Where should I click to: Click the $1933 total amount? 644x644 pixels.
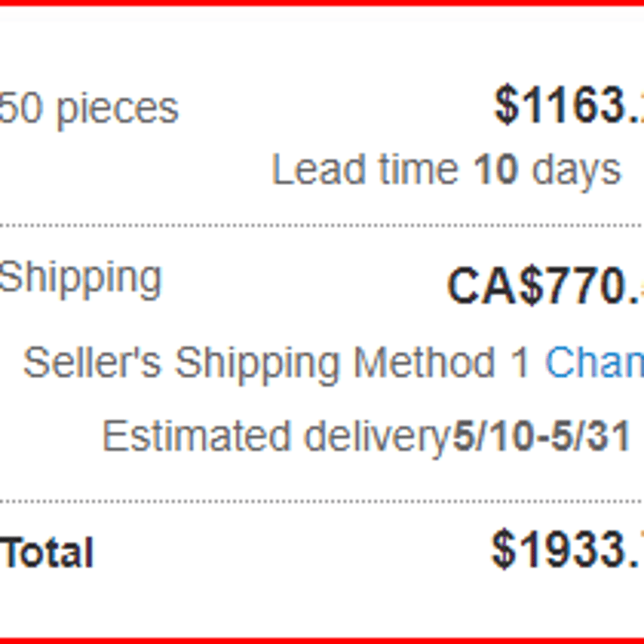coord(566,551)
